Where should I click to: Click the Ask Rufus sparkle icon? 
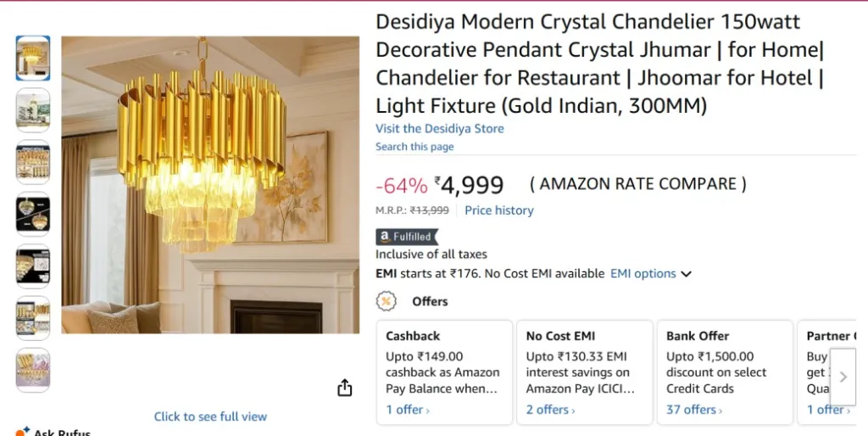(x=23, y=431)
